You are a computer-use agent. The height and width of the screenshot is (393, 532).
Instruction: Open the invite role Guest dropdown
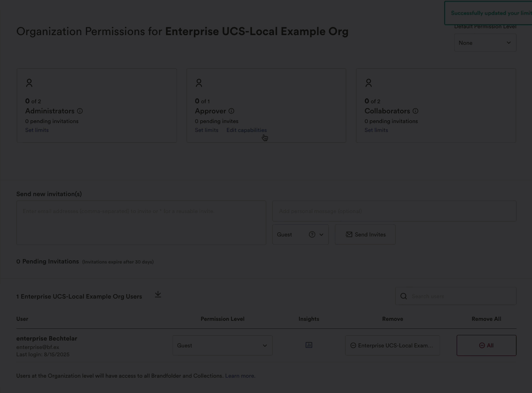[x=300, y=234]
